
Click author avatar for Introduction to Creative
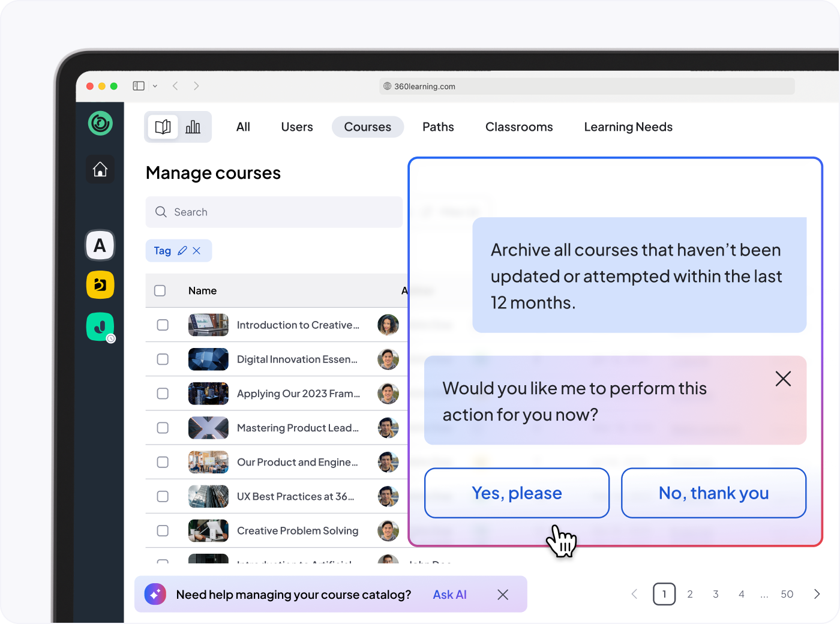388,325
